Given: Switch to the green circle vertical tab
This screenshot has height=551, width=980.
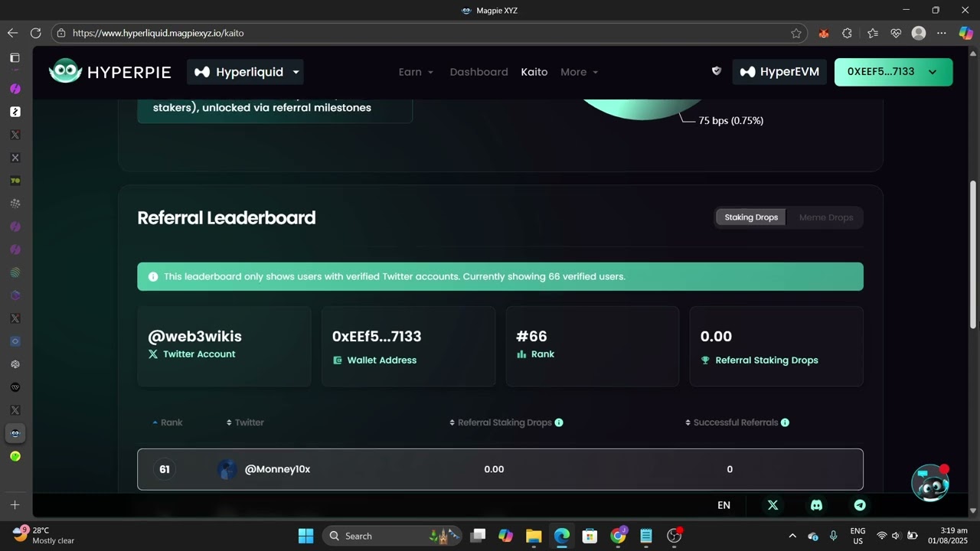Looking at the screenshot, I should (x=15, y=456).
